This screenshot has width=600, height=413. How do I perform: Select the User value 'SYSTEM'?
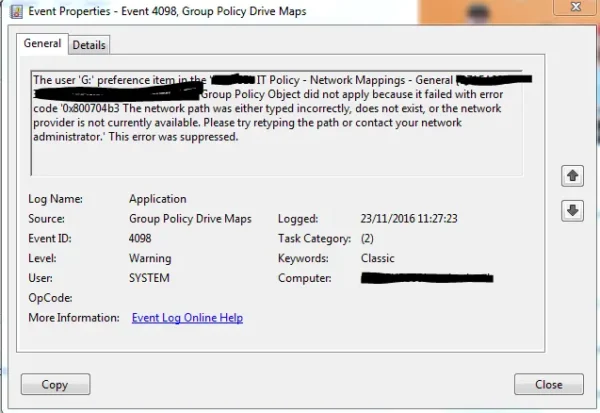pyautogui.click(x=149, y=278)
